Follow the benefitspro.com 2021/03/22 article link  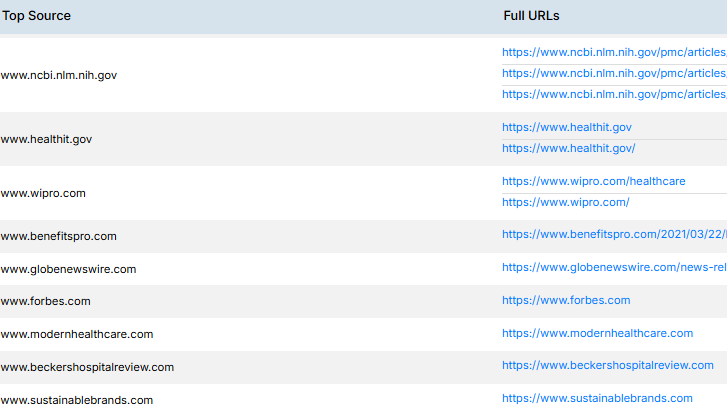coord(613,234)
